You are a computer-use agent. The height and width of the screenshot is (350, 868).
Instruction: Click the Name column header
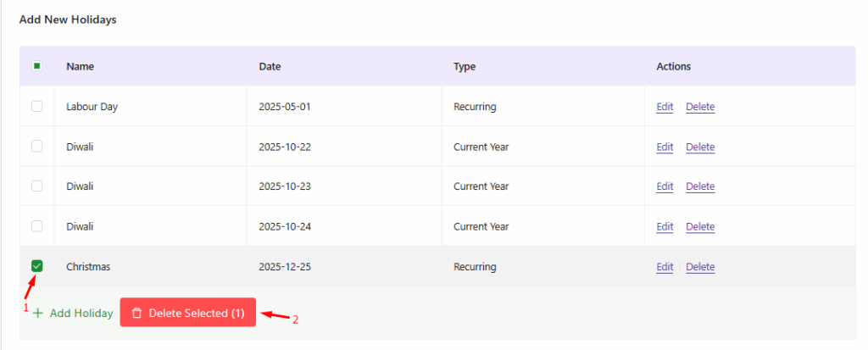click(x=79, y=66)
